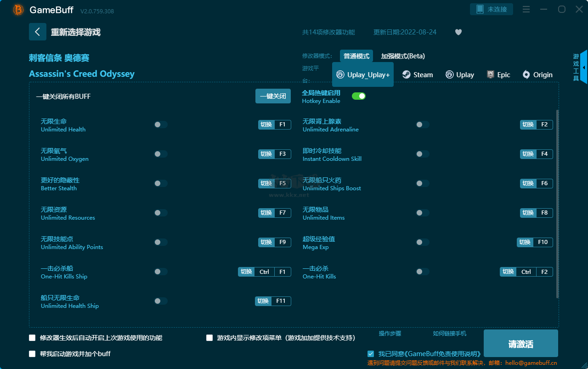This screenshot has height=369, width=588.
Task: Turn on One-Hit Kills Ship
Action: [161, 272]
